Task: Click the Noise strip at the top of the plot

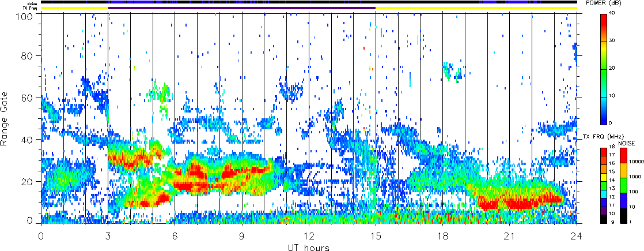Action: 309,2
